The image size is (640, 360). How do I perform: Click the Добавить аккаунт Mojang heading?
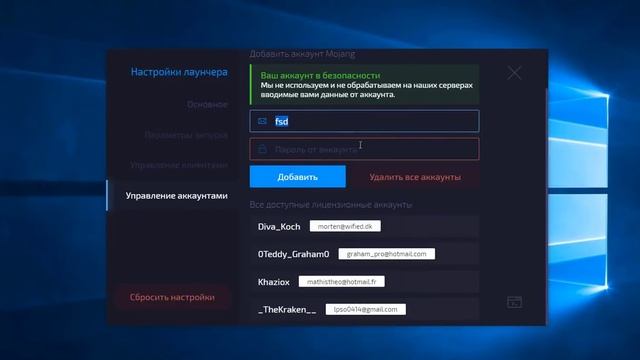(302, 54)
